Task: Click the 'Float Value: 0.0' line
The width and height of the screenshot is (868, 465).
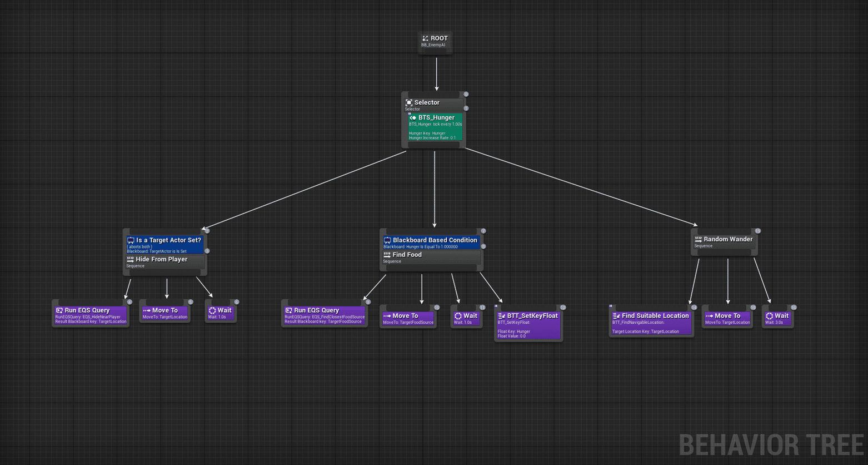Action: point(512,336)
